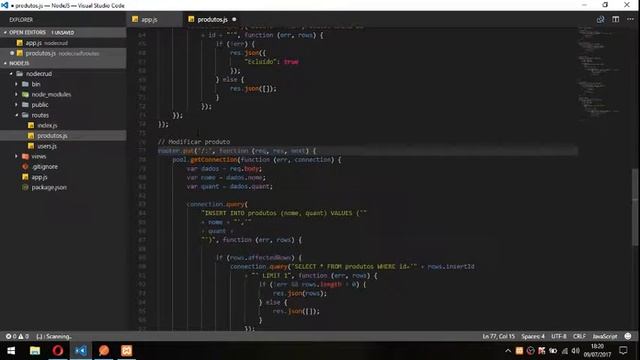Click the Scanning status bar item
Viewport: 640px width, 360px height.
click(x=54, y=336)
